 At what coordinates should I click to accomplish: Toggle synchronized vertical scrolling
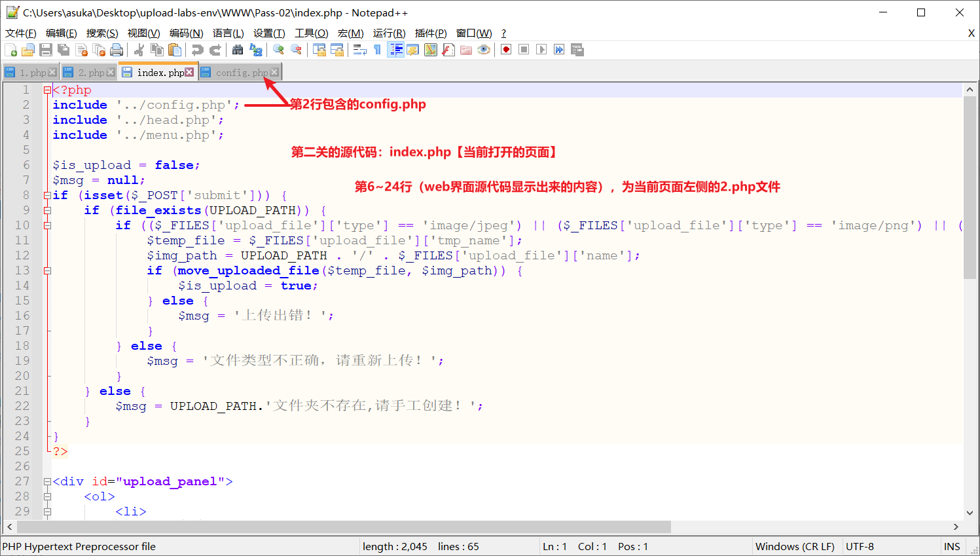[x=319, y=50]
